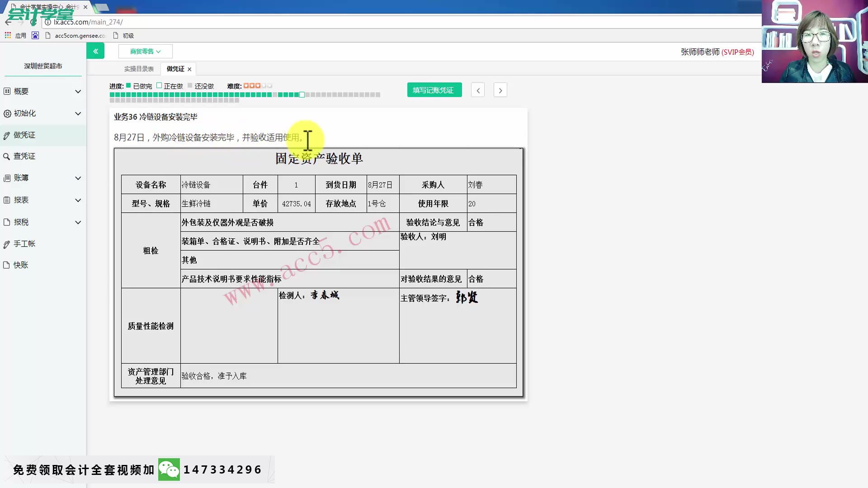Switch to the 实操目录表 tab
Viewport: 868px width, 488px height.
pos(139,69)
